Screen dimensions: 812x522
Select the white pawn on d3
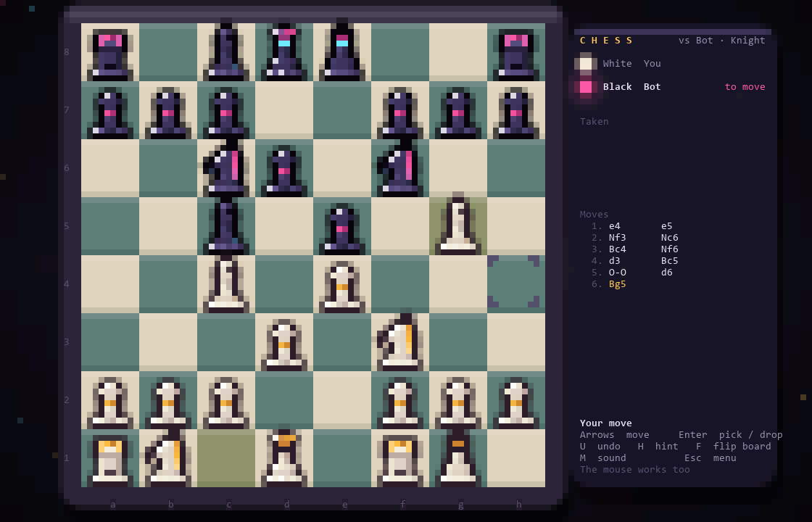(x=283, y=345)
